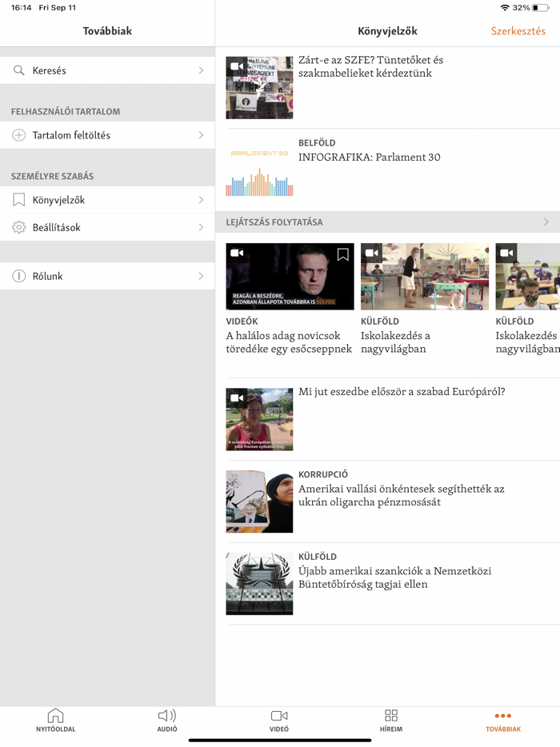Expand Lejátszás folytatása section arrow
The width and height of the screenshot is (560, 747).
[x=546, y=222]
